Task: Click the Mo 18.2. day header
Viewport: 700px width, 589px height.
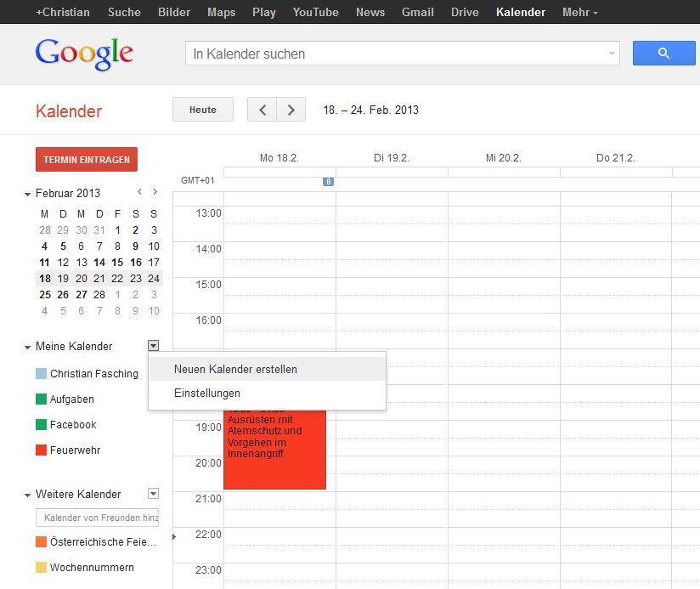Action: [279, 157]
